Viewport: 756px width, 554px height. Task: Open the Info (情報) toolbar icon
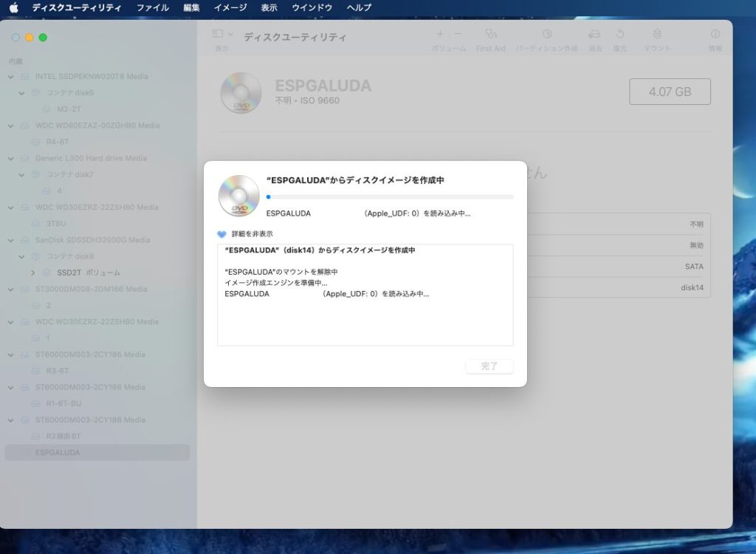click(715, 35)
